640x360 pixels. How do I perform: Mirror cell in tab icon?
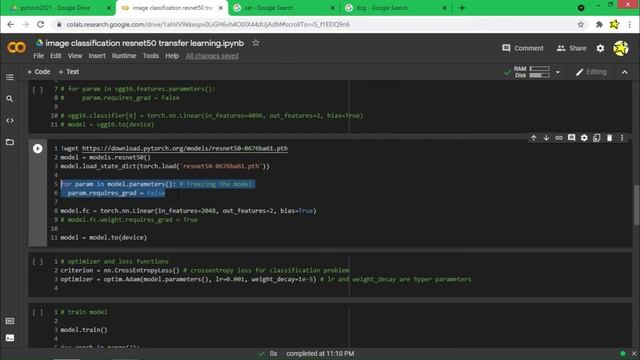597,138
